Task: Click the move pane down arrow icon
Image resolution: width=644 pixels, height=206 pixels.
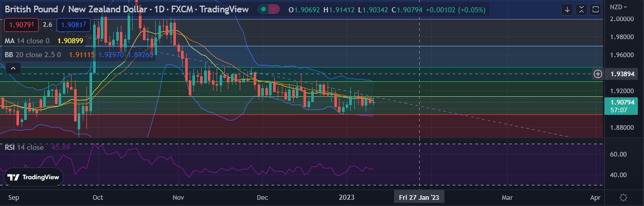Action: point(567,9)
